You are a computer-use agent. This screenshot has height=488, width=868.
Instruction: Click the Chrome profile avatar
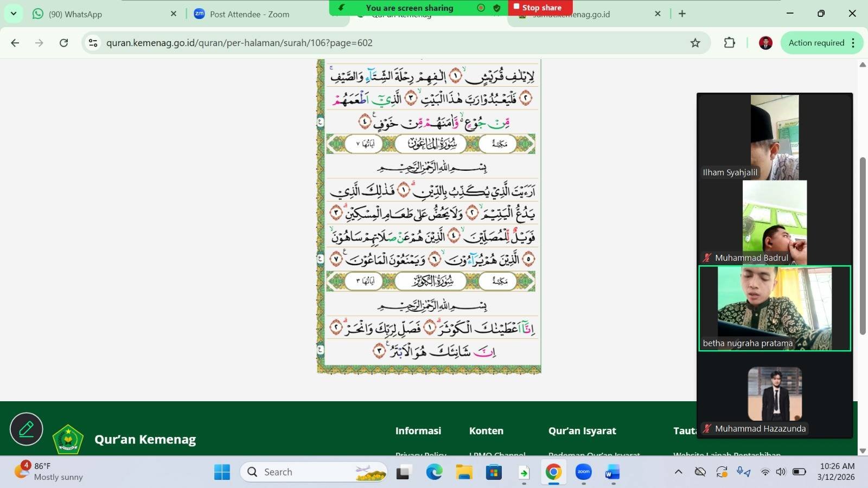[765, 42]
